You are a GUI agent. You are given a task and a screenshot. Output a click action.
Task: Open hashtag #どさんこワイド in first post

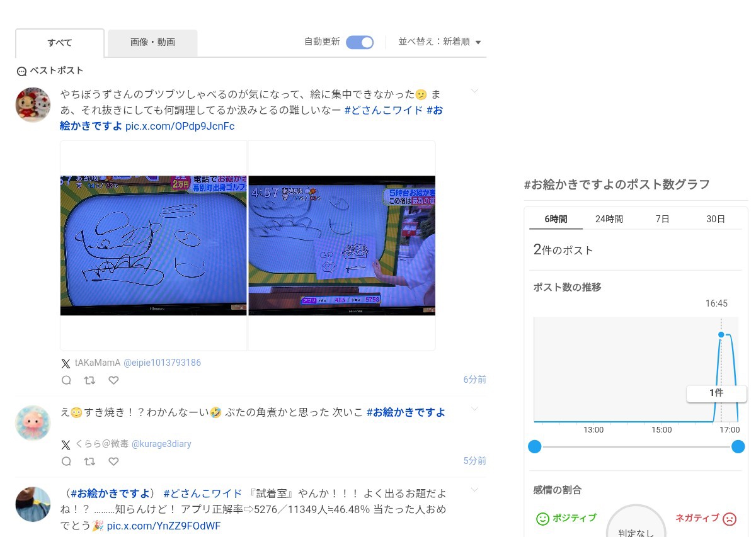point(384,110)
